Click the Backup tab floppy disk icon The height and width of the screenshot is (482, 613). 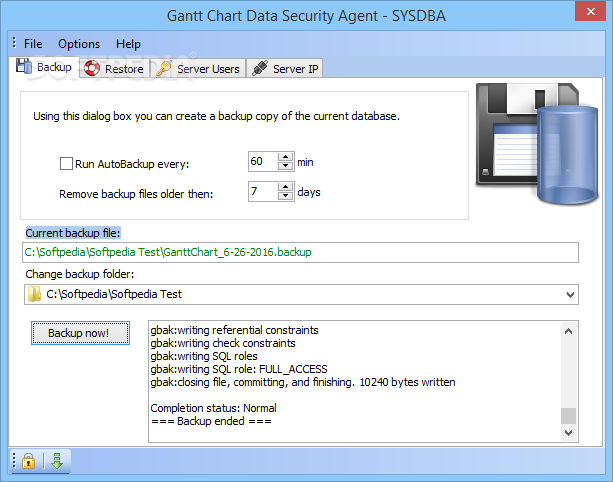[x=24, y=66]
